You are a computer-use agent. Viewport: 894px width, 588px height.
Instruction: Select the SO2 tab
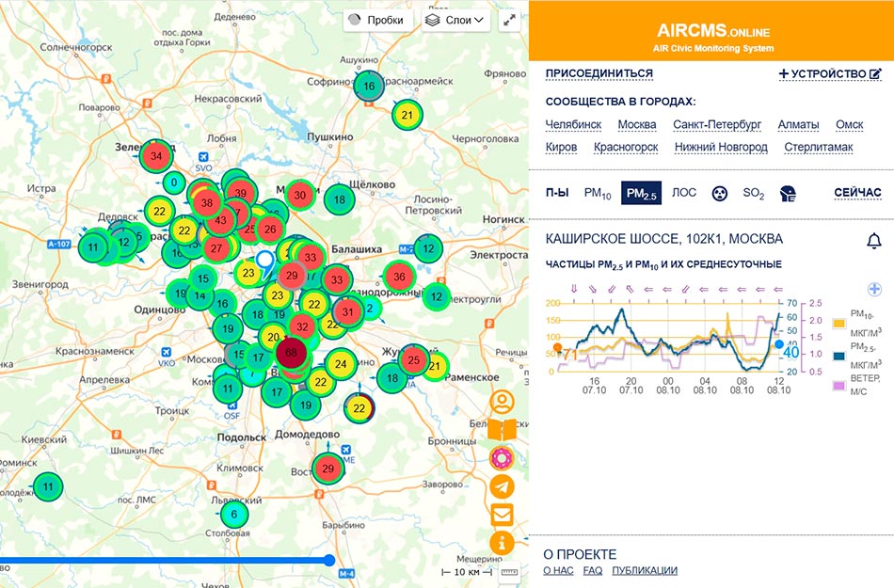click(x=753, y=194)
